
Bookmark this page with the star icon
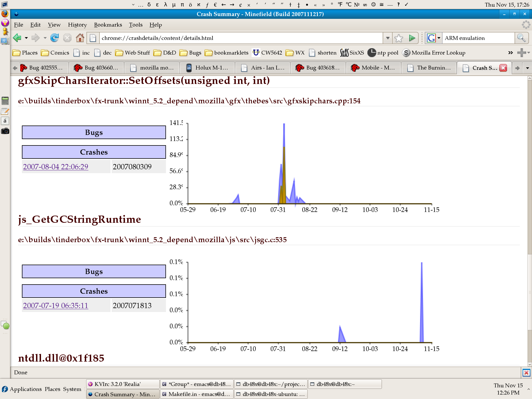[x=399, y=38]
